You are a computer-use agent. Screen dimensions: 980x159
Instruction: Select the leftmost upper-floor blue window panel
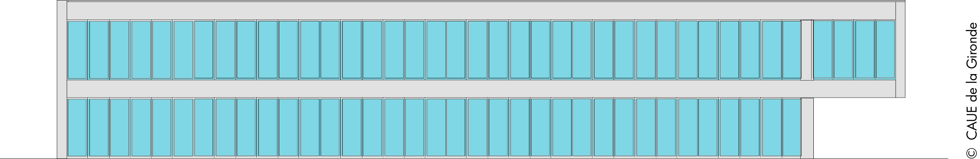tap(77, 50)
